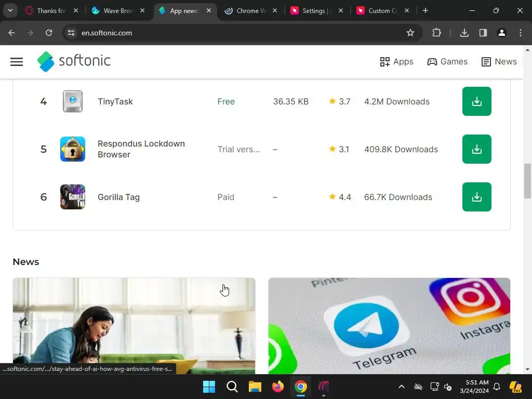This screenshot has height=399, width=532.
Task: Open the Chrome three-dot menu
Action: 521,33
